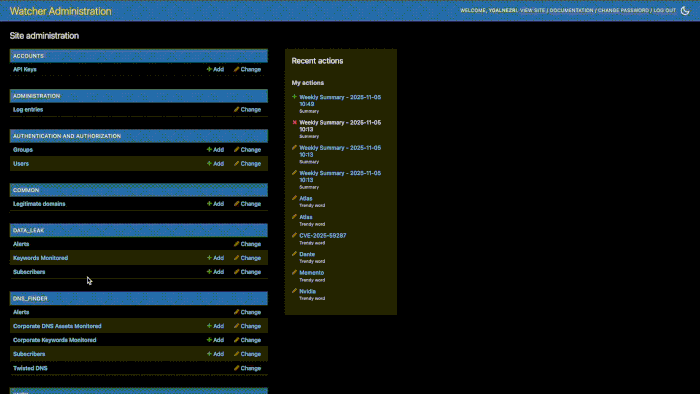Open Corporate DNS Assets Monitored link
This screenshot has height=394, width=700.
pyautogui.click(x=57, y=326)
